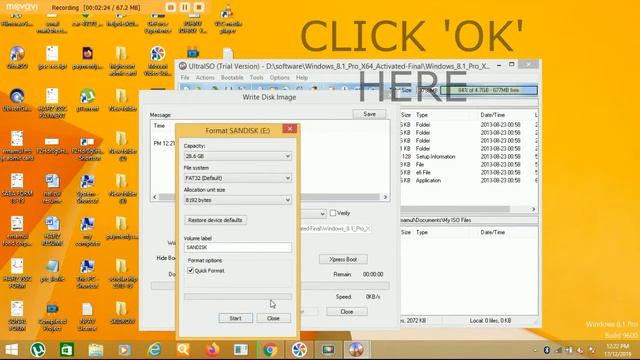Open the Actions menu in UltraISO

coord(205,78)
